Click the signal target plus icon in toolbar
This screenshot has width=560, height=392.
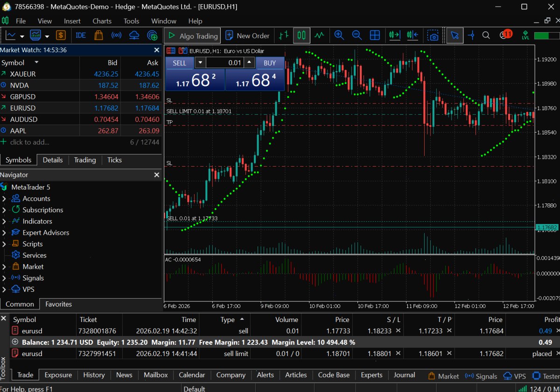152,35
